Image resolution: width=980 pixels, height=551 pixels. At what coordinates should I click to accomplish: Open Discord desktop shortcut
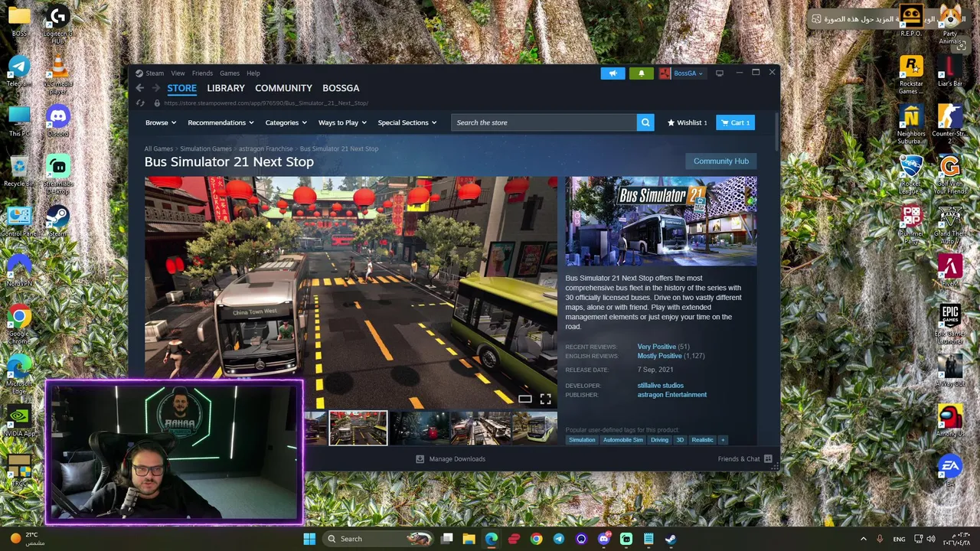[58, 122]
